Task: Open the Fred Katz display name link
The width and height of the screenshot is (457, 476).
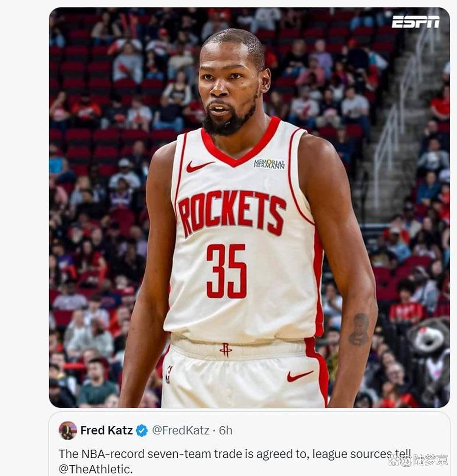Action: pyautogui.click(x=106, y=430)
